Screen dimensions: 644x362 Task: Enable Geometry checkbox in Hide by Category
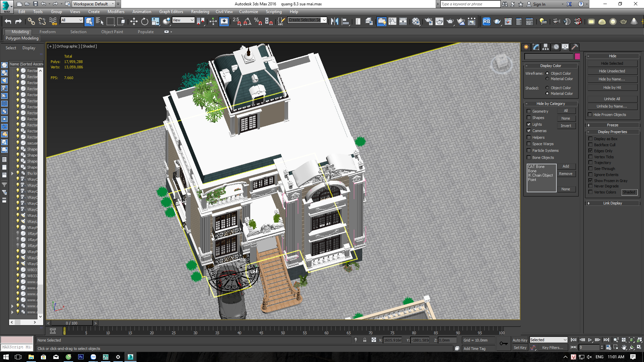click(529, 111)
